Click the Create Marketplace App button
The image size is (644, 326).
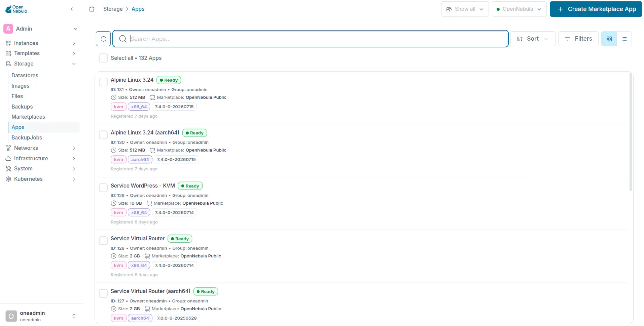596,9
